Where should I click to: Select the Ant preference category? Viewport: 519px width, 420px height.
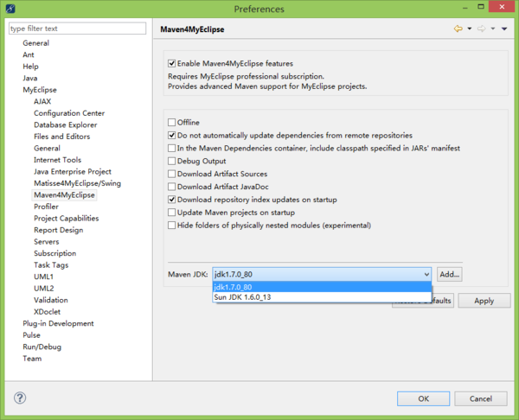pyautogui.click(x=29, y=54)
